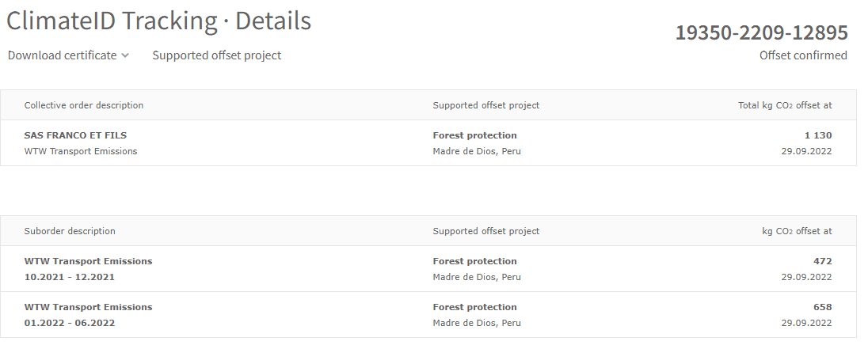Open the Supported offset project link

pyautogui.click(x=216, y=55)
